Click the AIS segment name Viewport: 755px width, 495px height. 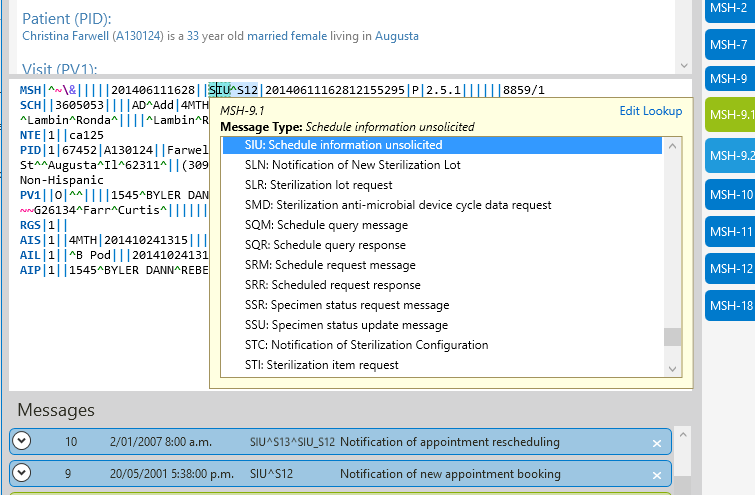(x=30, y=240)
